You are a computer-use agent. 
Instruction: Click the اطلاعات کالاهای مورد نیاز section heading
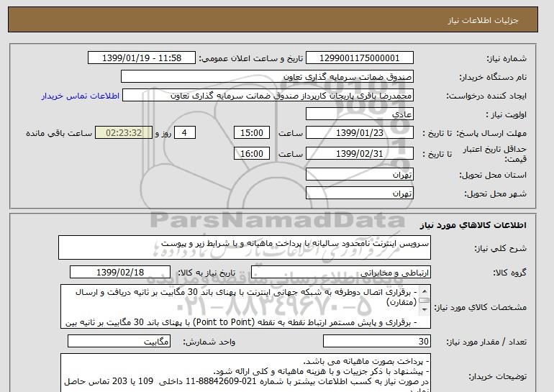(x=473, y=225)
